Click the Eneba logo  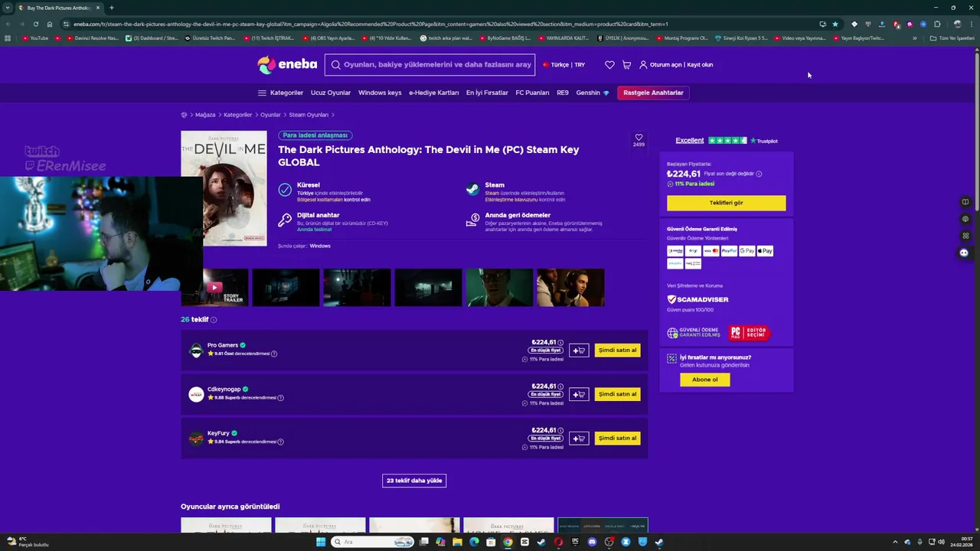(287, 65)
